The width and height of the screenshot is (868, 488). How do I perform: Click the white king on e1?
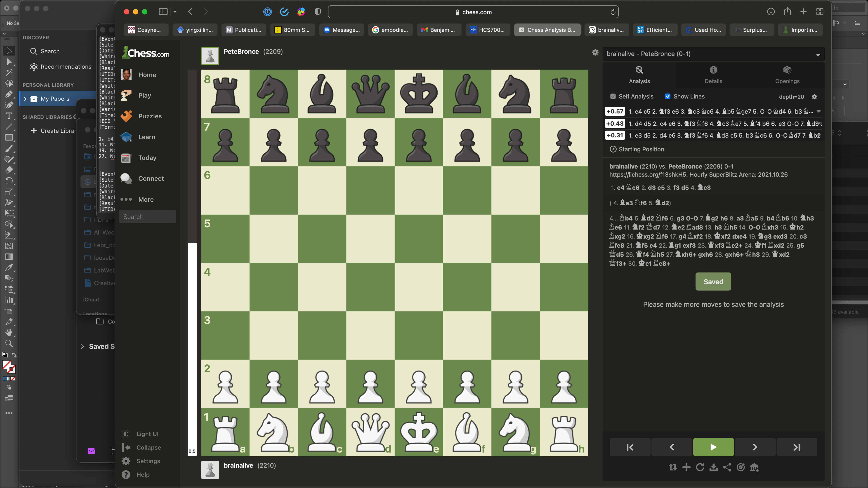(419, 432)
